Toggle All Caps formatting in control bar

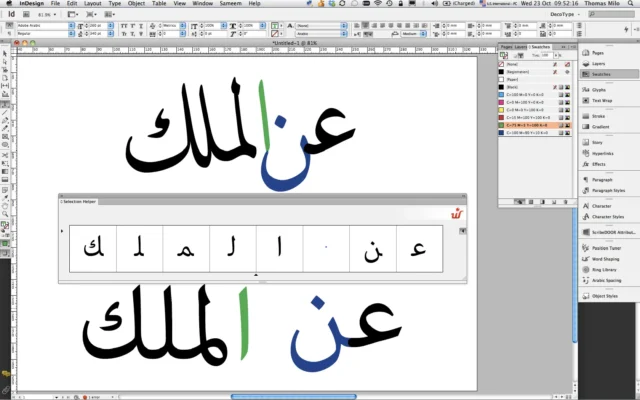(x=124, y=26)
